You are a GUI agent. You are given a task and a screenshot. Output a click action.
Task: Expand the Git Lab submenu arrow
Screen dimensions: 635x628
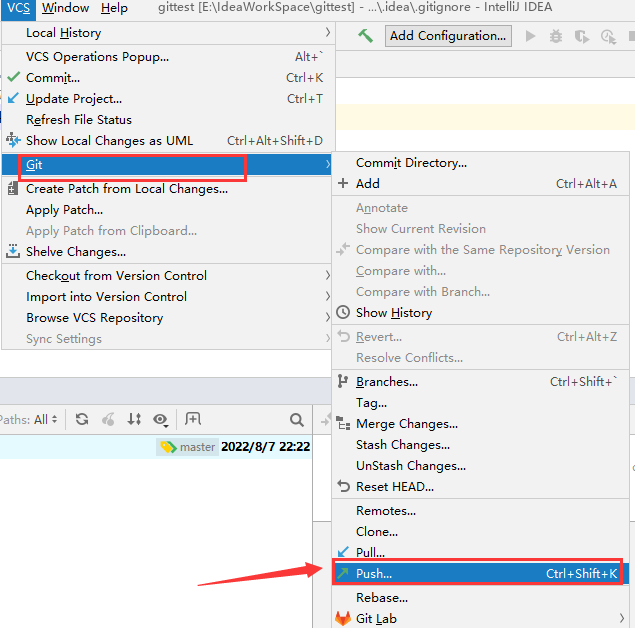coord(622,618)
